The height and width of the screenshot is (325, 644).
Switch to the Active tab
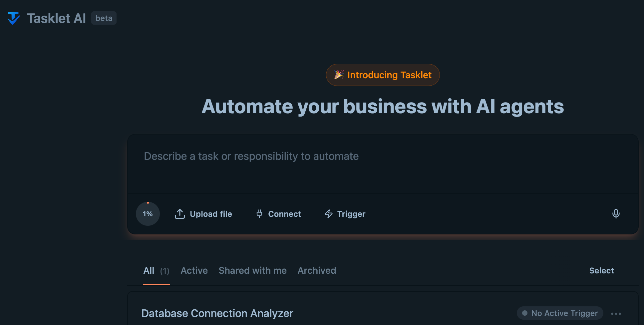click(194, 270)
